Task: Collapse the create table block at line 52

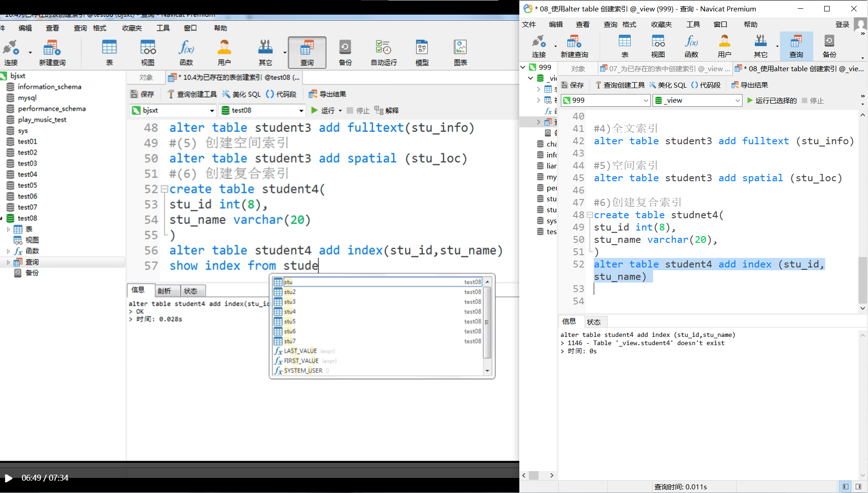Action: pos(164,189)
